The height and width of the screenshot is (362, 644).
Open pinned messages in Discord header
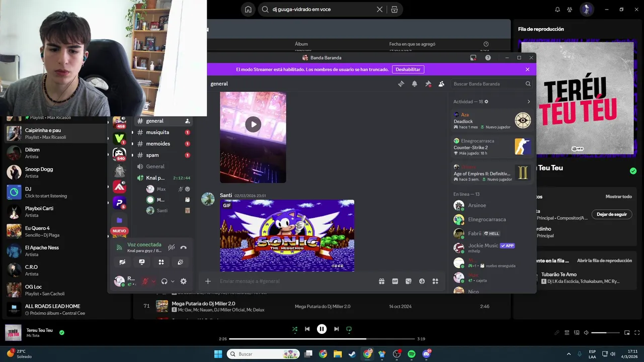pyautogui.click(x=428, y=84)
